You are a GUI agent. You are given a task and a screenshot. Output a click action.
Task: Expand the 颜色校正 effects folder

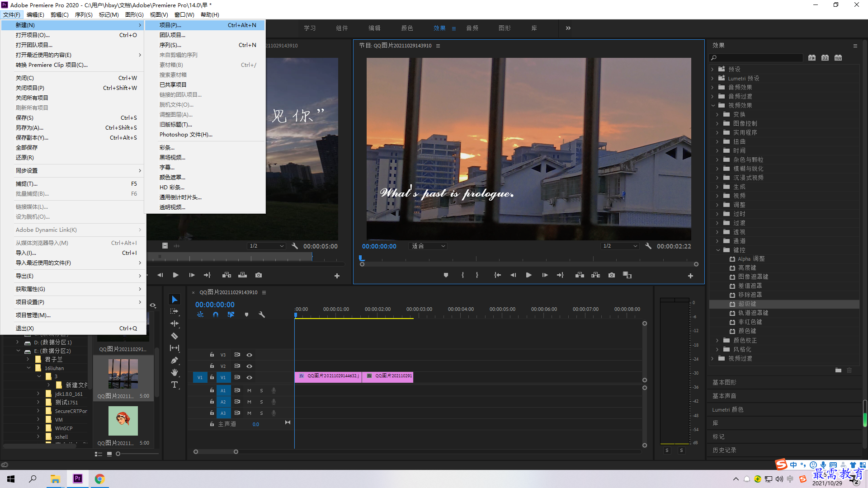click(x=718, y=340)
